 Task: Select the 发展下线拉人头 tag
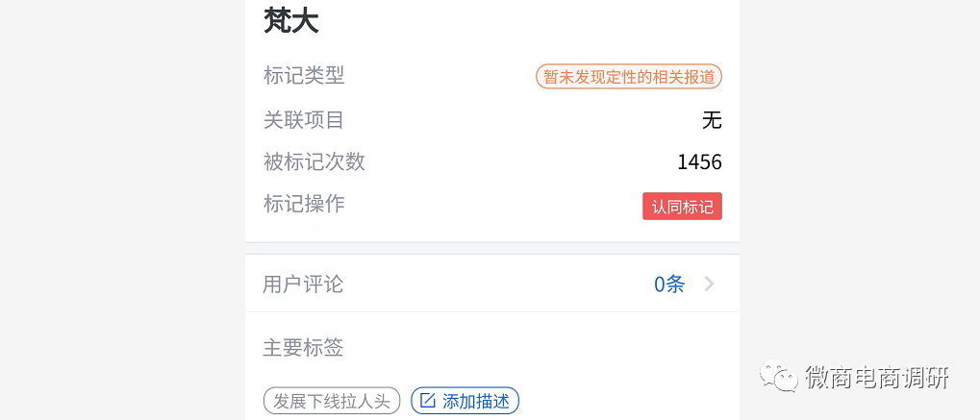(x=331, y=401)
